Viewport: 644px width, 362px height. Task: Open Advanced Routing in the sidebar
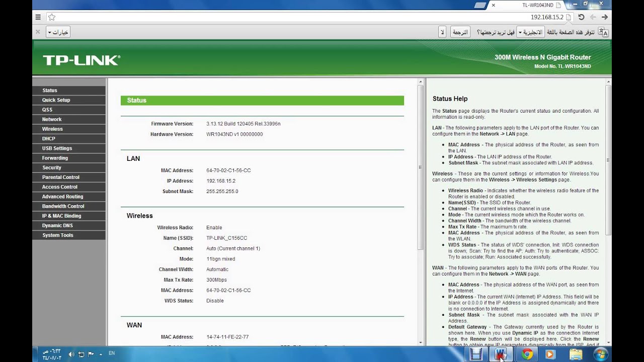pos(69,197)
